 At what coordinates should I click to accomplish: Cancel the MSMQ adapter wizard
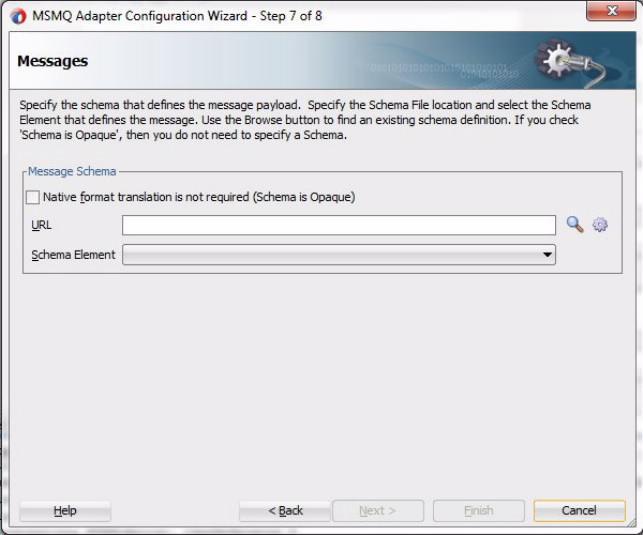[x=579, y=511]
